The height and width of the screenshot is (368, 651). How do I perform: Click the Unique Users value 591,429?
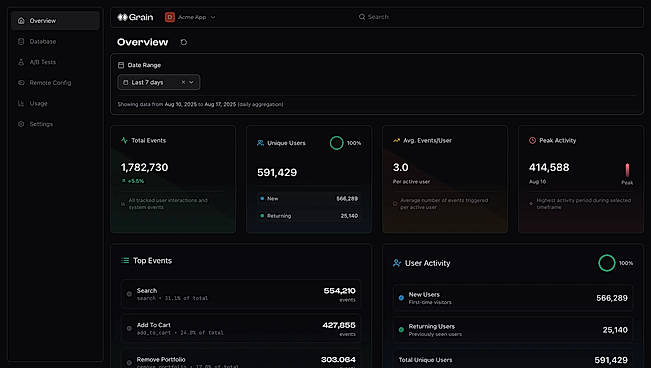pyautogui.click(x=277, y=172)
